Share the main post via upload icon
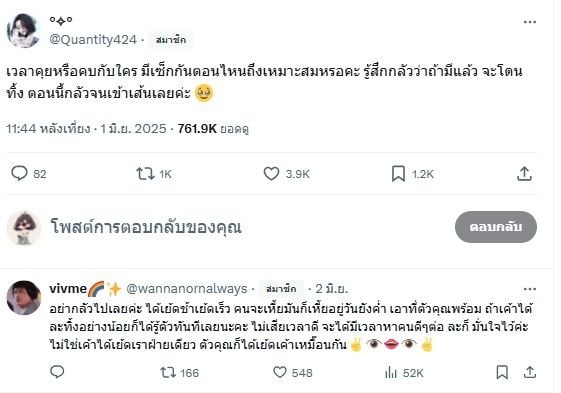Image resolution: width=561 pixels, height=393 pixels. tap(524, 174)
